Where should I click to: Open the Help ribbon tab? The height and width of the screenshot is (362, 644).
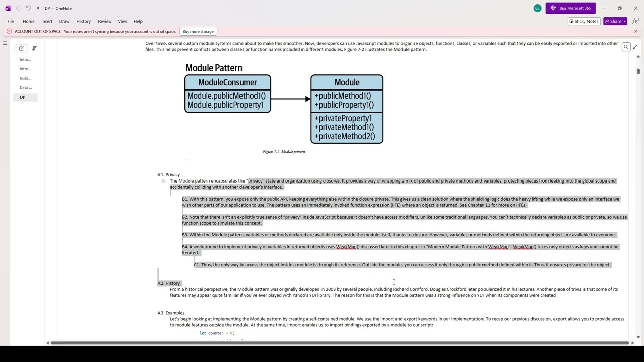coord(138,21)
